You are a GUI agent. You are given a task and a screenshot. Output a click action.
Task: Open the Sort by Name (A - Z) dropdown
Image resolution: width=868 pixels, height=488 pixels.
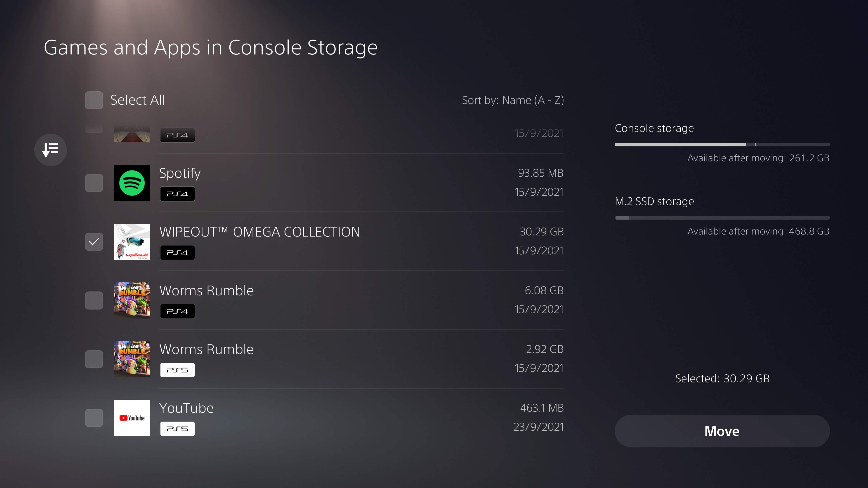pyautogui.click(x=512, y=100)
